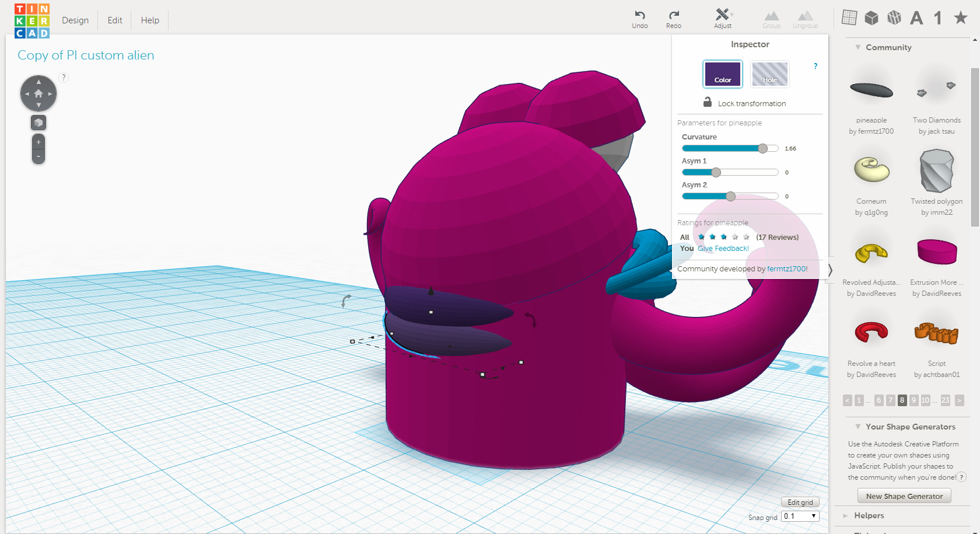The width and height of the screenshot is (980, 534).
Task: Pick the Revolve a heart shape thumbnail
Action: [871, 332]
